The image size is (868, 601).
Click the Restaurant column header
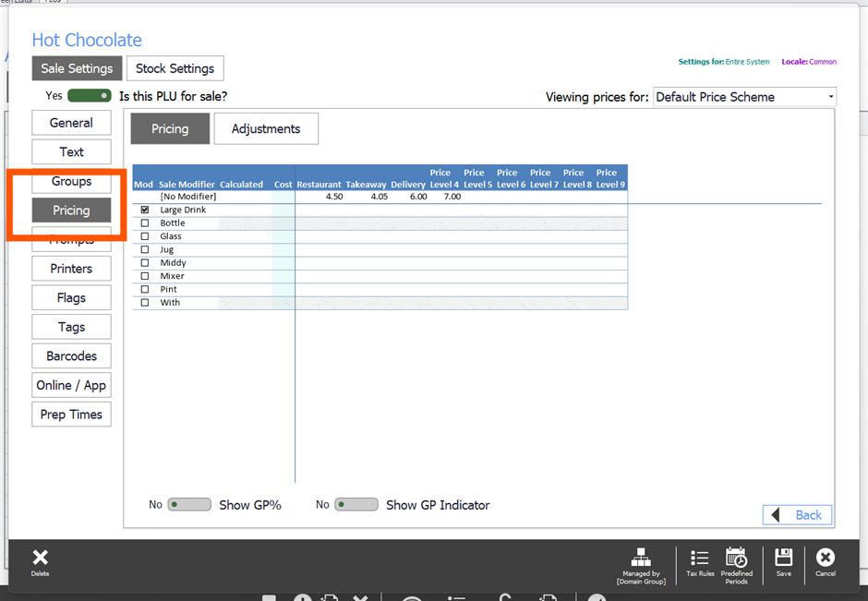319,185
